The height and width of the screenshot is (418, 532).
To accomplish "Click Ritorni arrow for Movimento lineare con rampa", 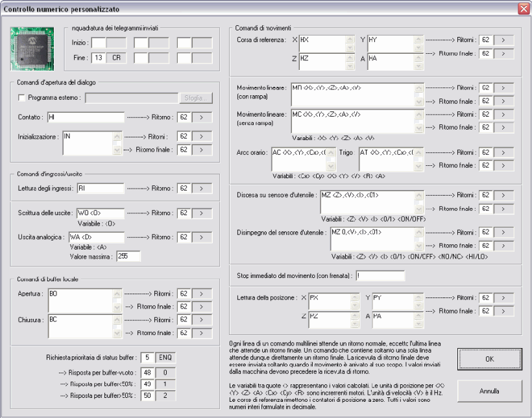I will (503, 87).
